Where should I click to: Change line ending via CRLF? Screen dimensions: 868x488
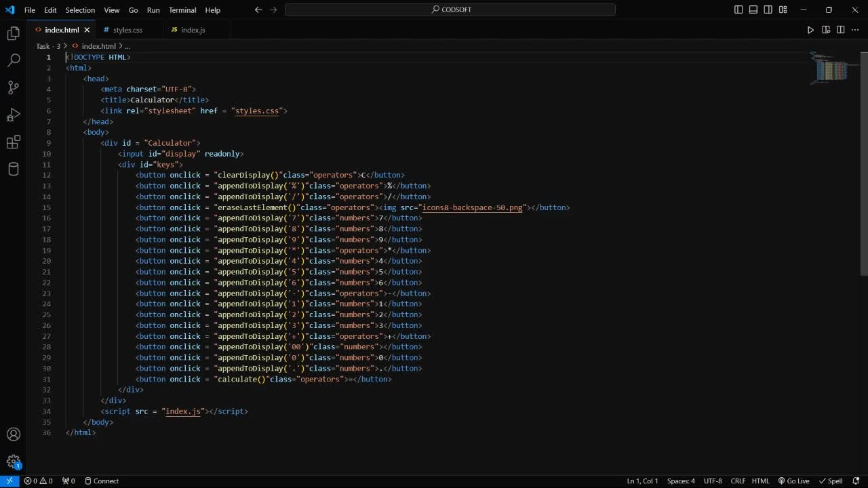(738, 481)
